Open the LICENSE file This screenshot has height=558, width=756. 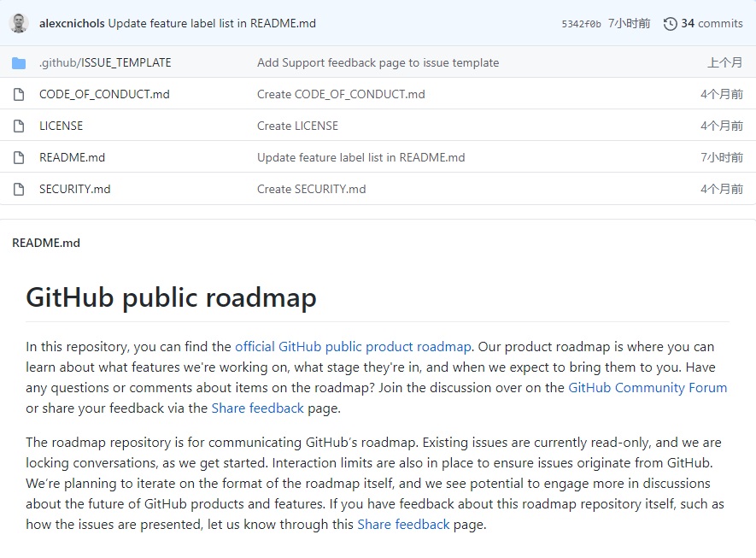pyautogui.click(x=62, y=126)
